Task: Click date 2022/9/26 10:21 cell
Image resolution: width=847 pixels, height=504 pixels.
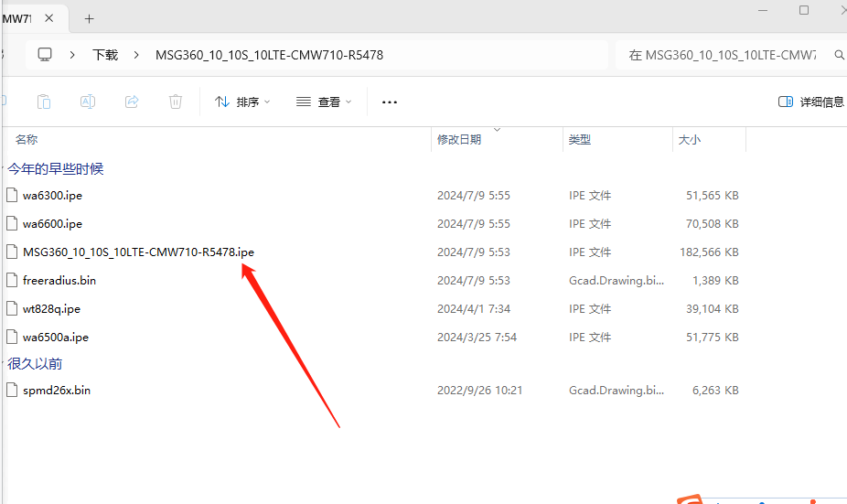Action: [479, 390]
